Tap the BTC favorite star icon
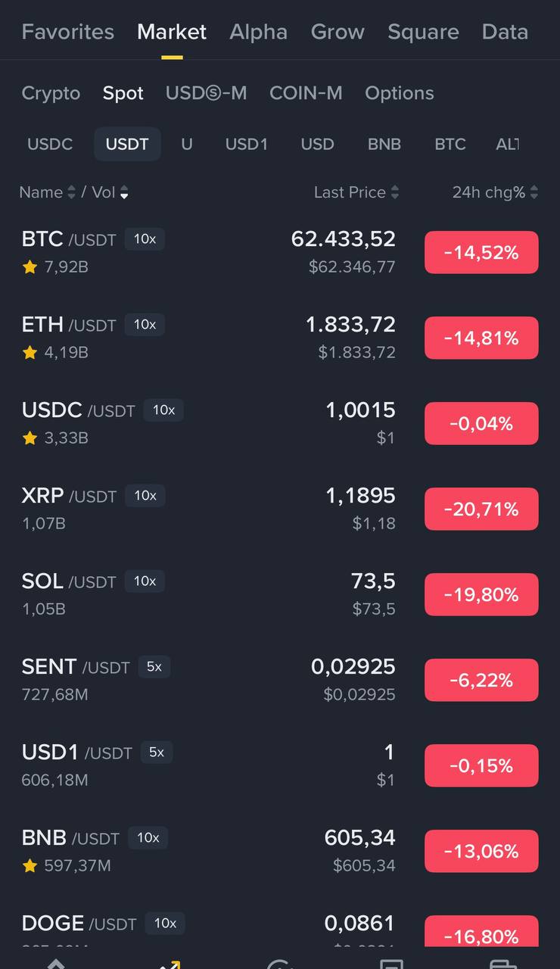Screen dimensions: 560x969 point(30,266)
